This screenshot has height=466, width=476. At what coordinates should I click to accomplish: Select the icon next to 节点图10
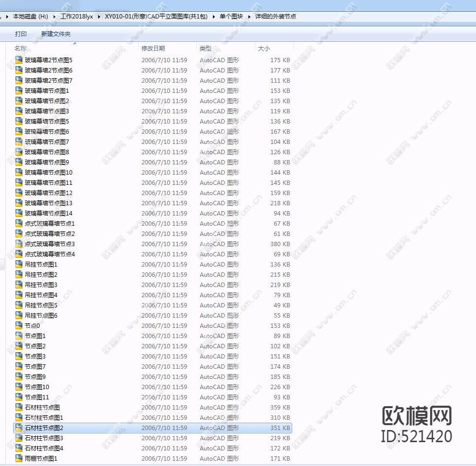point(19,387)
